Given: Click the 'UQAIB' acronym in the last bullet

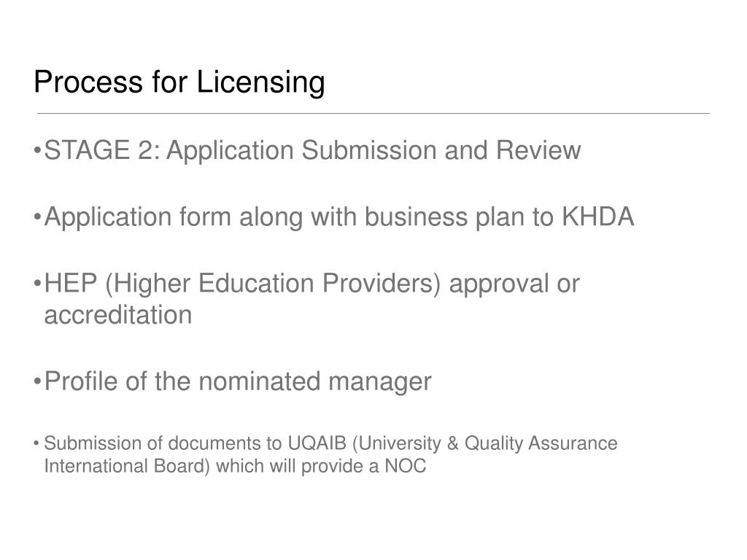Looking at the screenshot, I should pyautogui.click(x=317, y=443).
